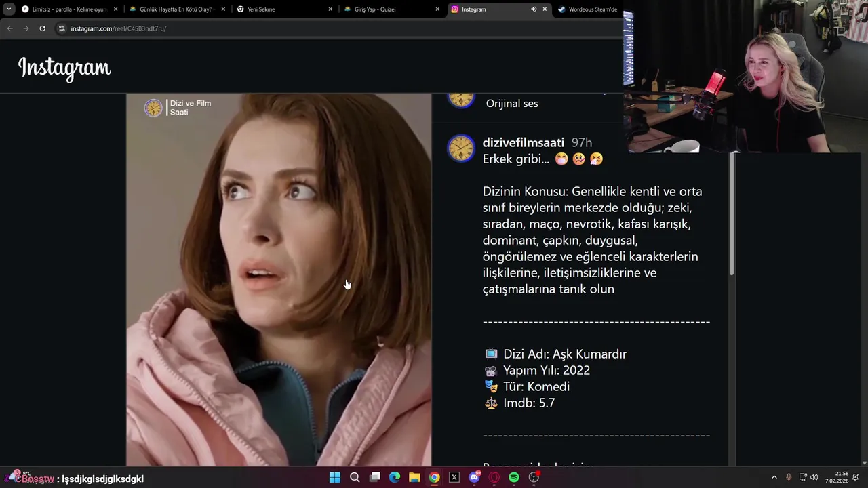Click the 97h post timestamp
The height and width of the screenshot is (488, 868).
pyautogui.click(x=582, y=142)
